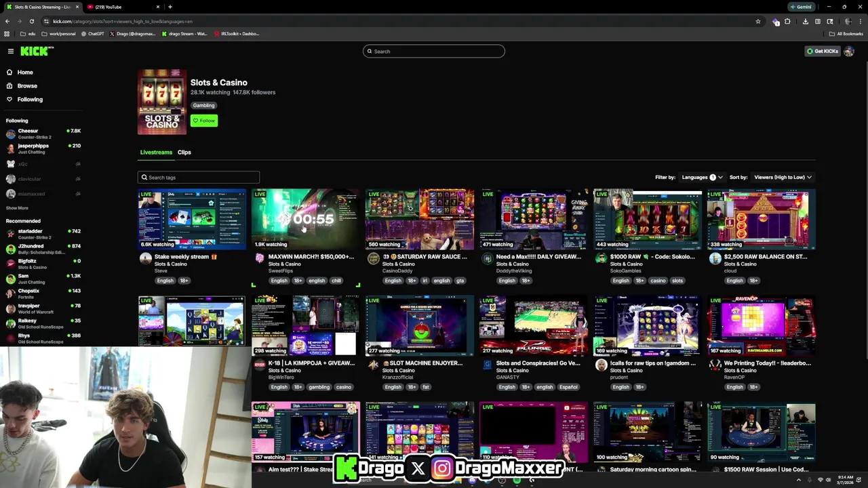Click z2hundred avatar in Recommended
Viewport: 868px width, 488px height.
[11, 249]
